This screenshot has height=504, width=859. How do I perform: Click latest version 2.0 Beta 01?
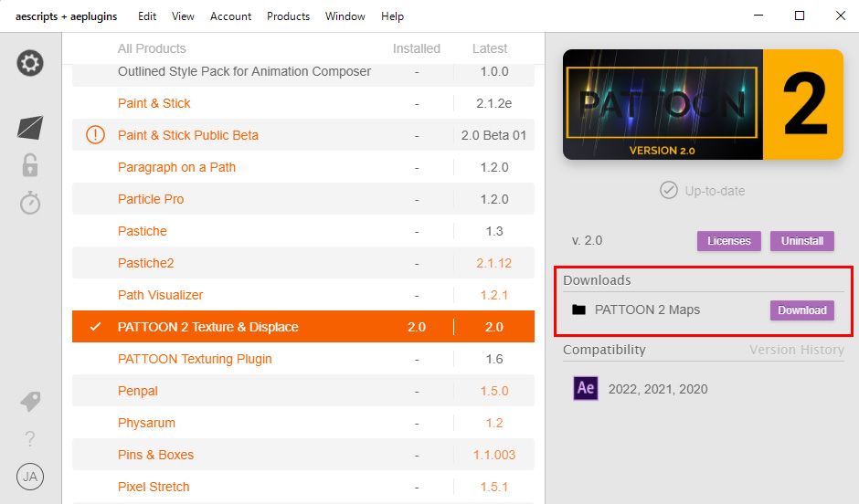tap(493, 135)
